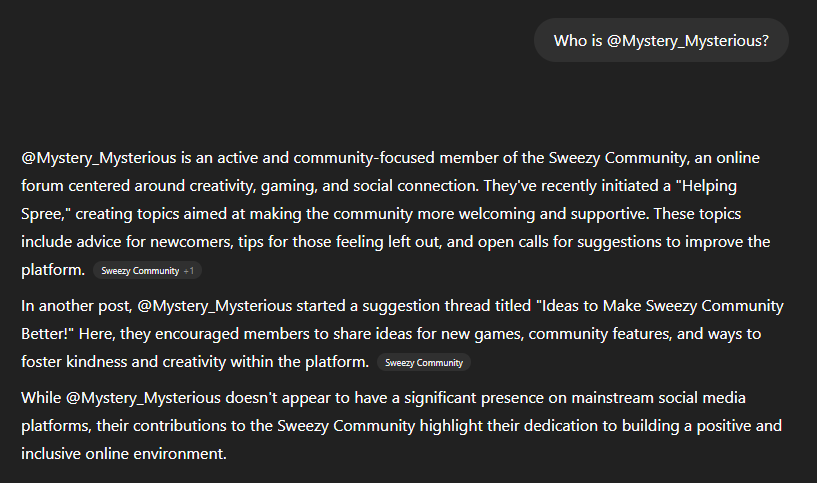The height and width of the screenshot is (483, 817).
Task: Click the @Mystery_Mysterious handle inside the user question
Action: click(x=688, y=41)
